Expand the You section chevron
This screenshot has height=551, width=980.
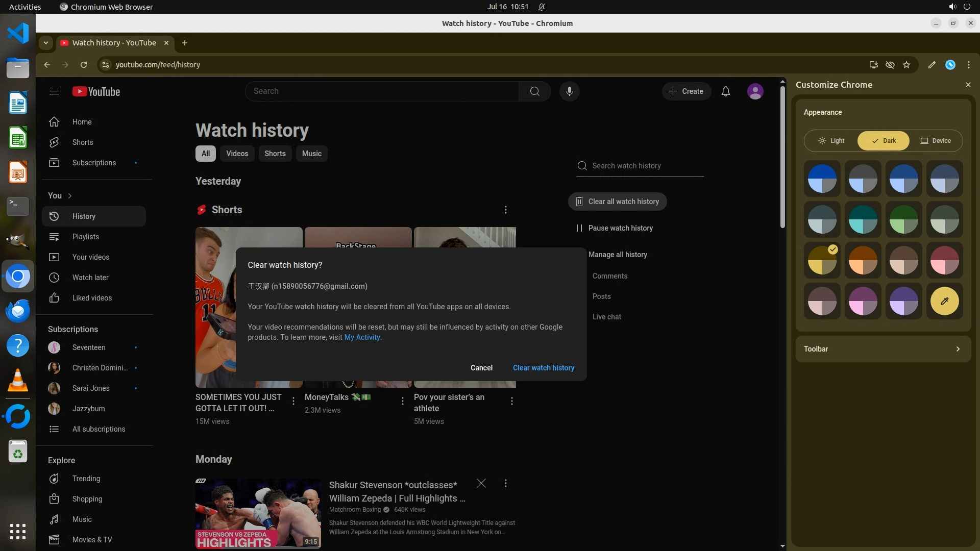tap(70, 196)
